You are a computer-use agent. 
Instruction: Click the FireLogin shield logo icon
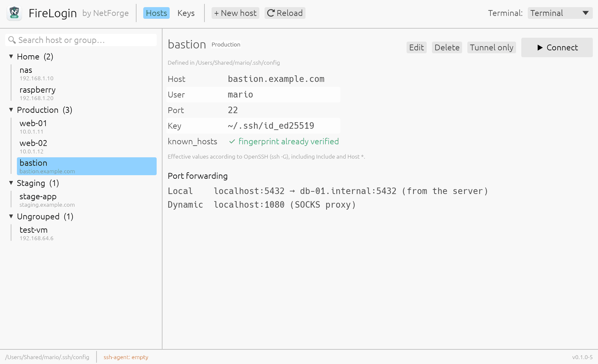14,13
